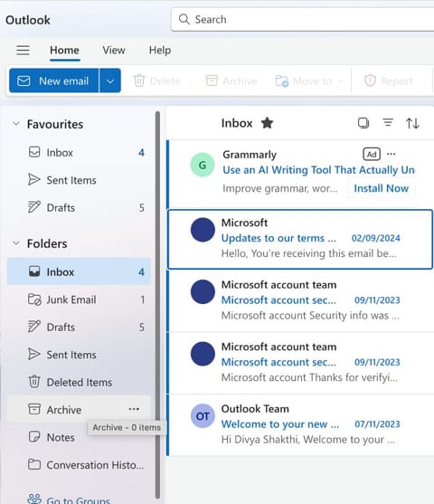Open the New email dropdown arrow
This screenshot has width=434, height=504.
tap(110, 81)
